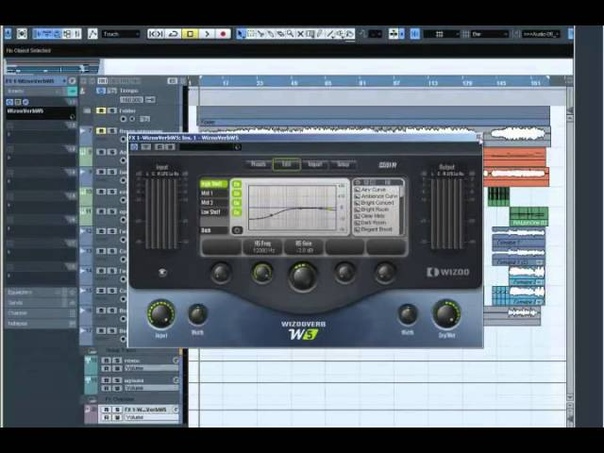The height and width of the screenshot is (453, 604).
Task: Toggle the Cycle loop button in the toolbar
Action: click(173, 34)
